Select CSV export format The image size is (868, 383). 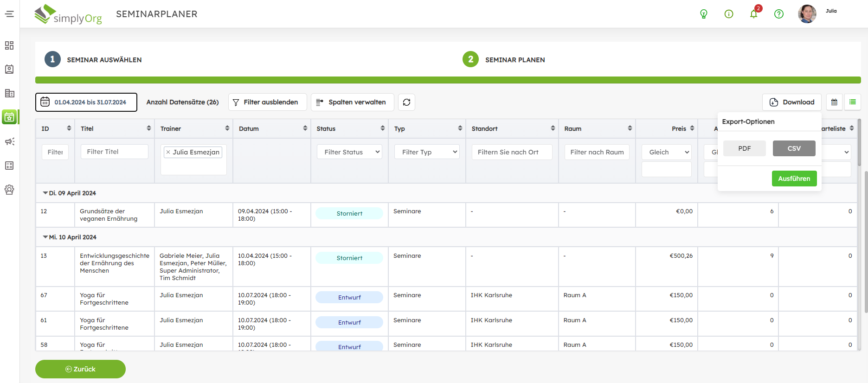[x=794, y=148]
